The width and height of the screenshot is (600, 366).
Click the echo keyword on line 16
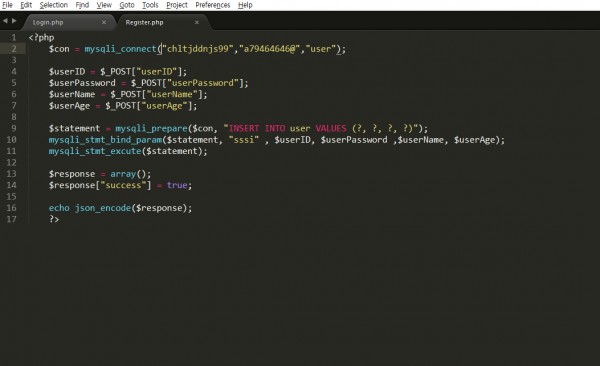[59, 208]
